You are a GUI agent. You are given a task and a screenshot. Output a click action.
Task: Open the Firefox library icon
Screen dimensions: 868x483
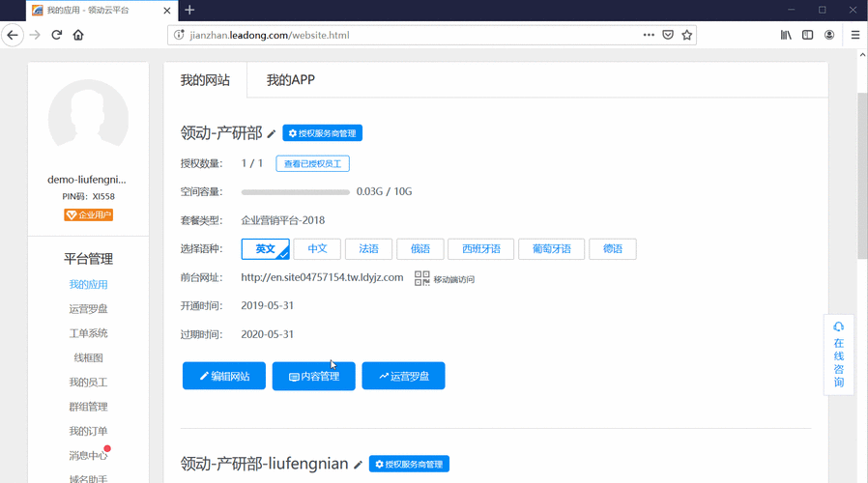(x=786, y=35)
